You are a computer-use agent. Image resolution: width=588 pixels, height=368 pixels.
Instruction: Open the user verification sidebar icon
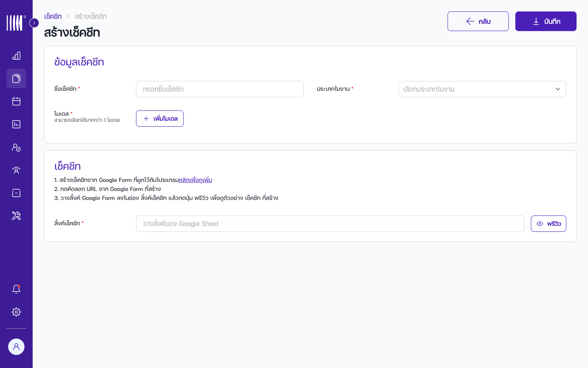point(16,147)
